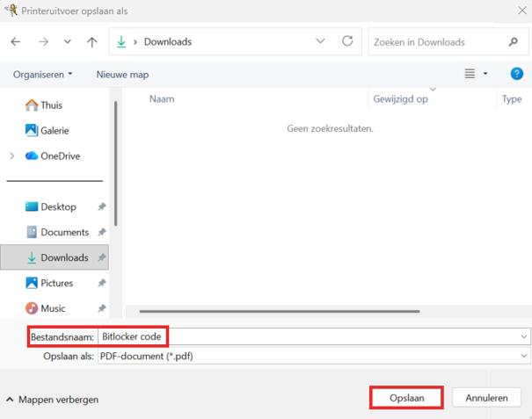
Task: Click the magnifier search icon
Action: [x=514, y=41]
